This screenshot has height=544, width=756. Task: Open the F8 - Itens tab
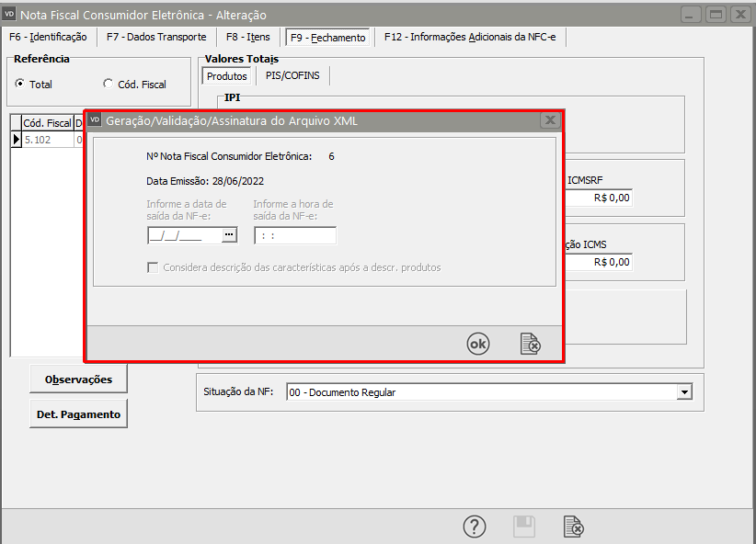[246, 37]
